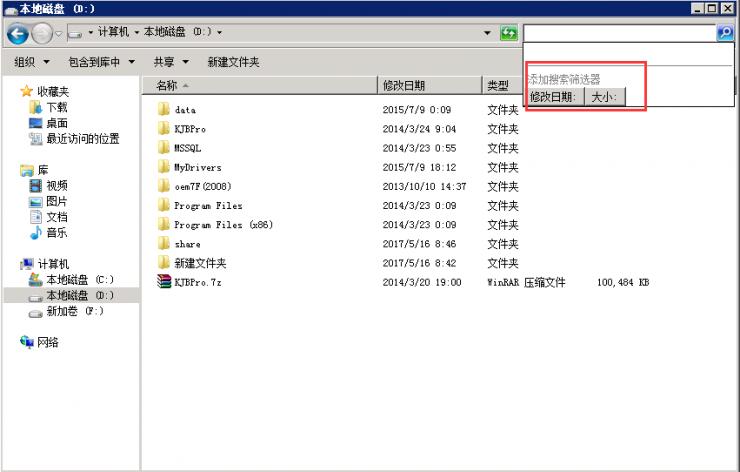Screen dimensions: 740x472
Task: Click the search magnifier icon
Action: pyautogui.click(x=725, y=33)
